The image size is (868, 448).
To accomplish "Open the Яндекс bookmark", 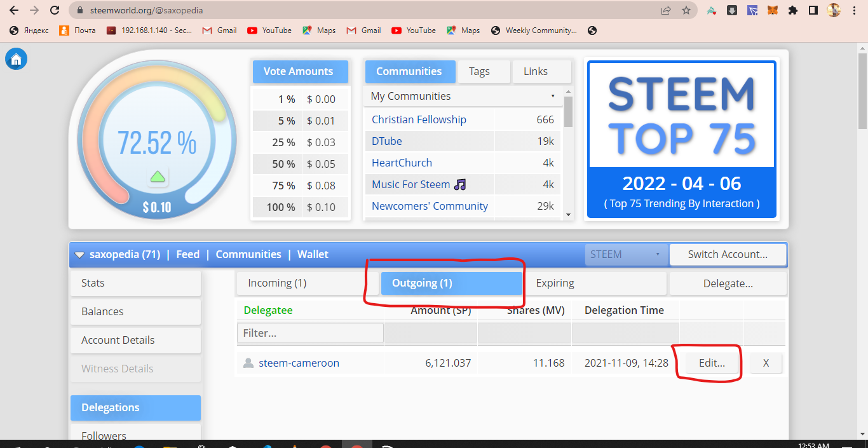I will point(29,30).
